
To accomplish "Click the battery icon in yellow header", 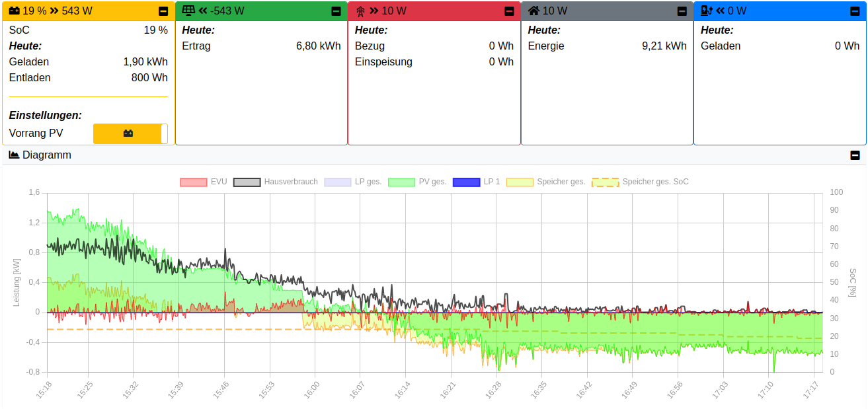I will click(x=15, y=11).
